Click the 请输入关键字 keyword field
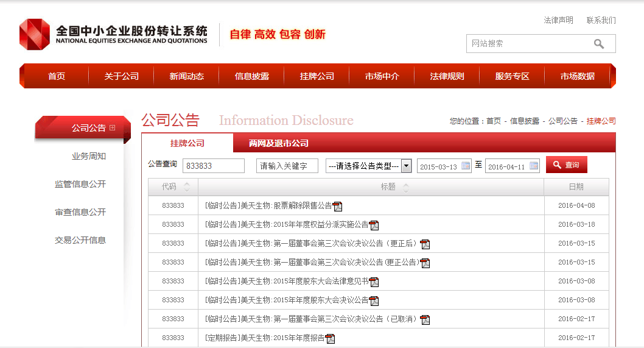 pos(287,166)
